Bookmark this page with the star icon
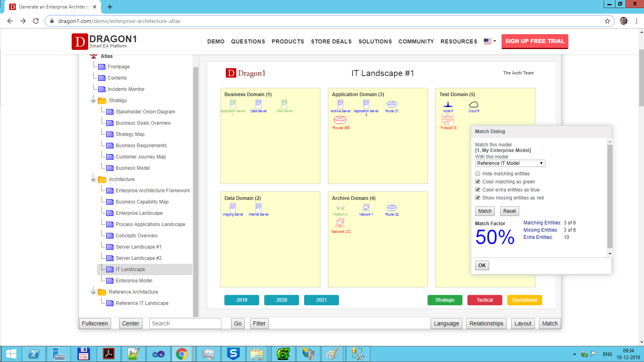 tap(607, 21)
